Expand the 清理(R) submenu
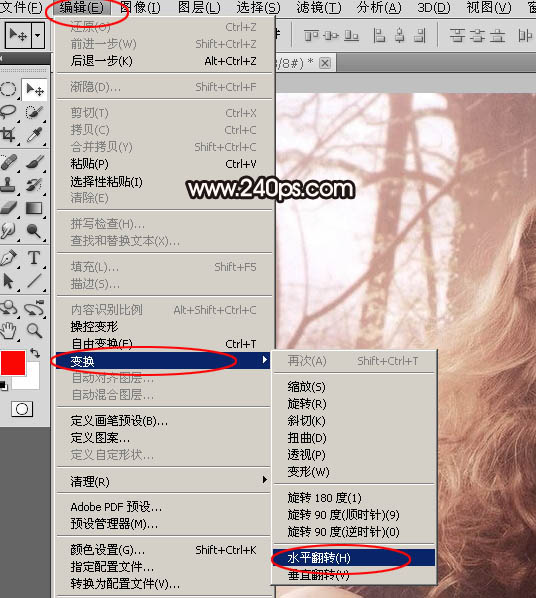536x598 pixels. 163,481
